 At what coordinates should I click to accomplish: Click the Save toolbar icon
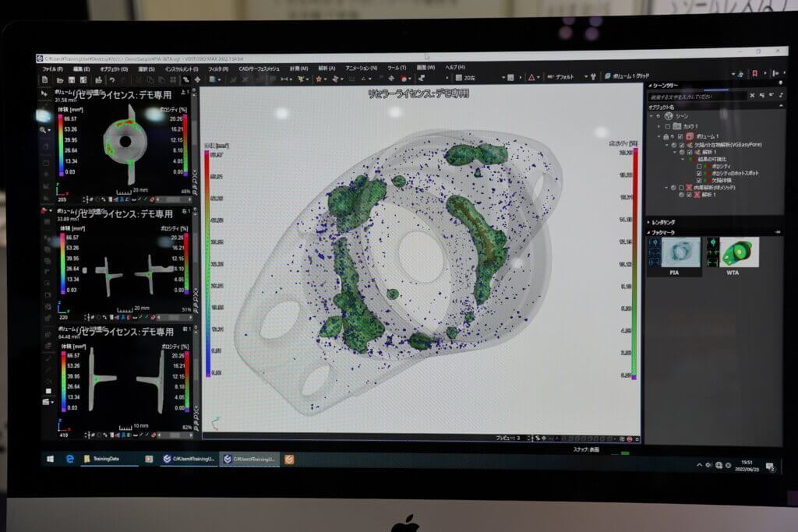click(71, 80)
